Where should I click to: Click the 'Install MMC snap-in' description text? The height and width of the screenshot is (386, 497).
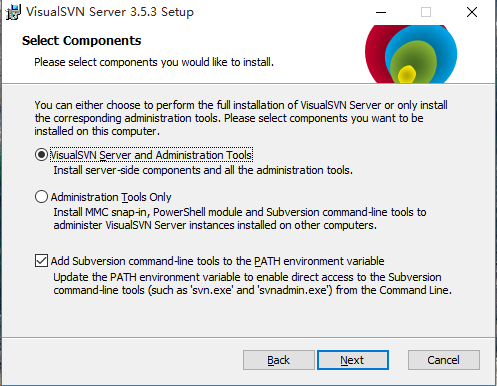240,219
